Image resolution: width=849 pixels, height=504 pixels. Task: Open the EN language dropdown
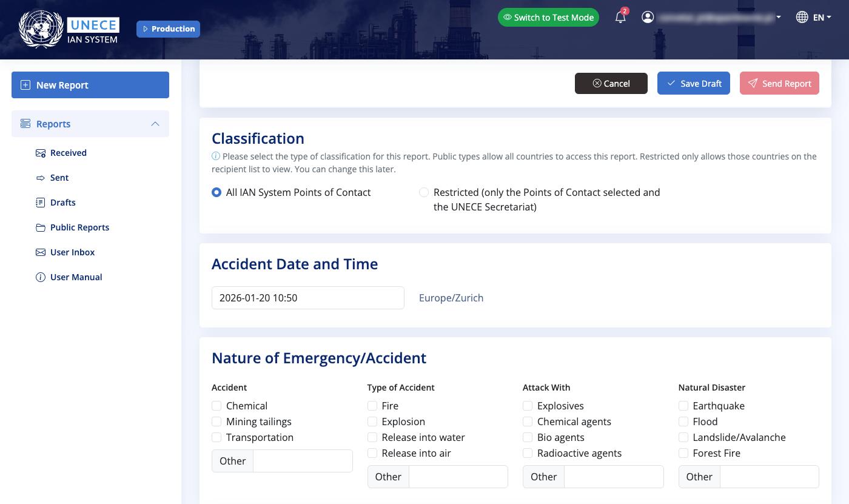tap(822, 18)
